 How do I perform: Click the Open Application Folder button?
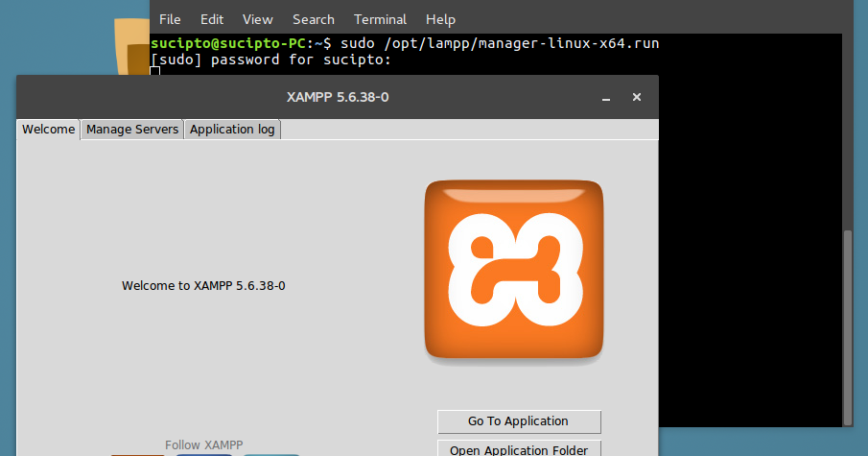point(519,448)
